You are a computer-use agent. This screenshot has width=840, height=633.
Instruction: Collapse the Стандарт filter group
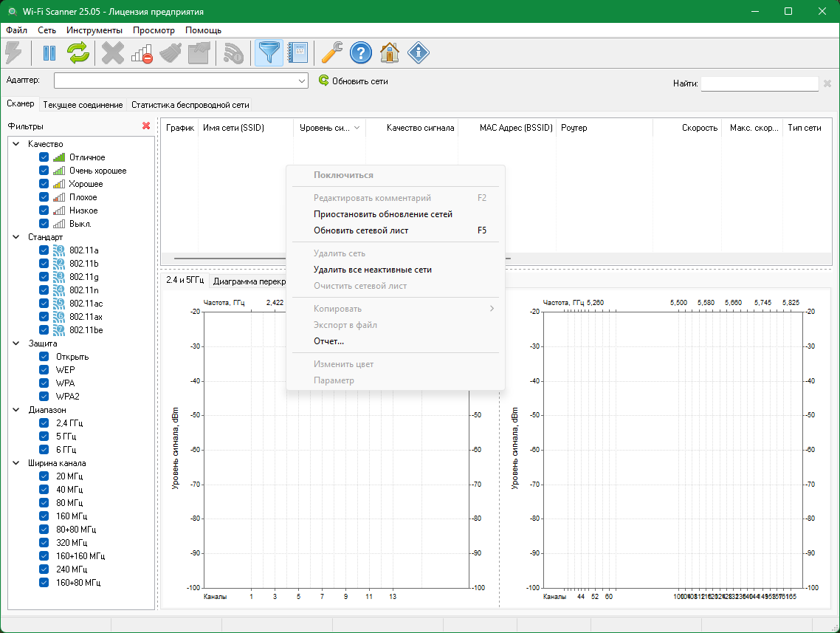click(16, 237)
